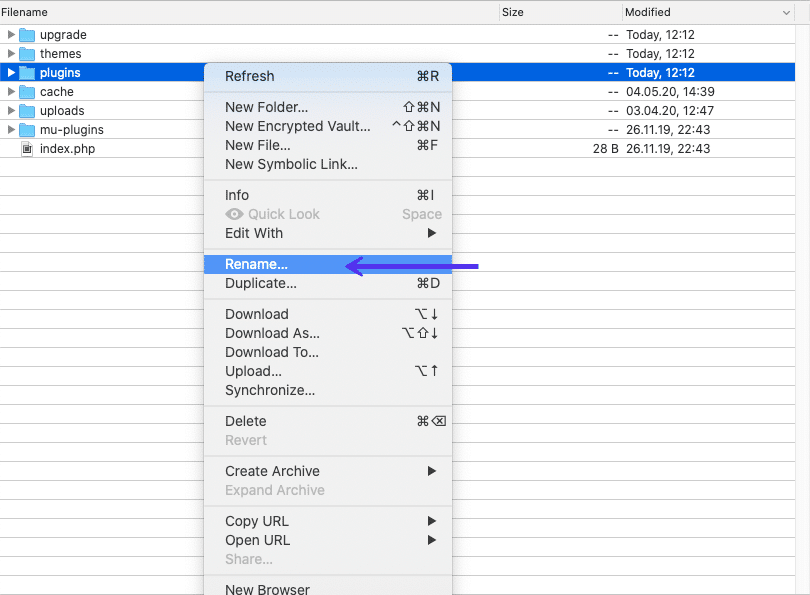Expand the plugins folder disclosure triangle
This screenshot has height=595, width=810.
(x=10, y=72)
